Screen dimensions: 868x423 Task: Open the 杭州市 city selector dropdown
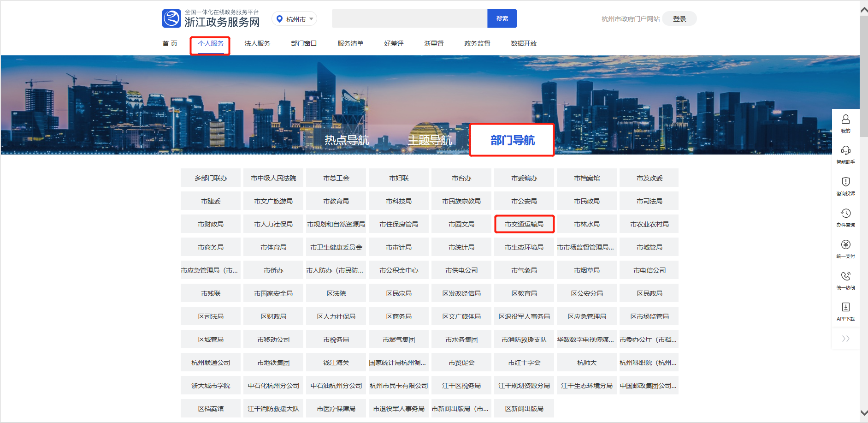point(295,18)
